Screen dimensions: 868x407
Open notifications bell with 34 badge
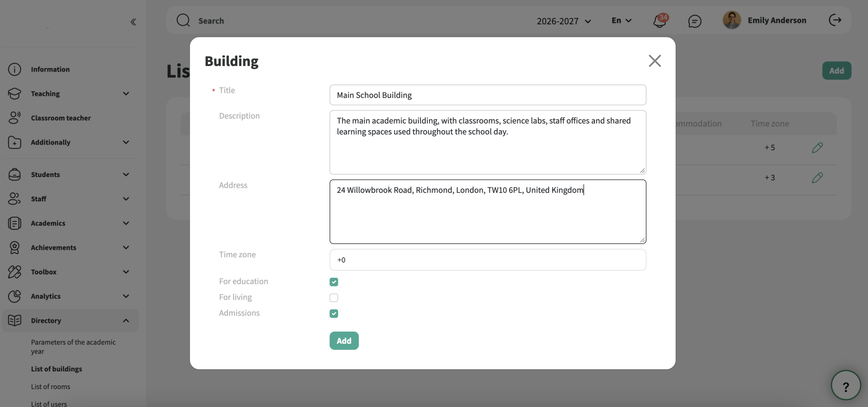[660, 20]
